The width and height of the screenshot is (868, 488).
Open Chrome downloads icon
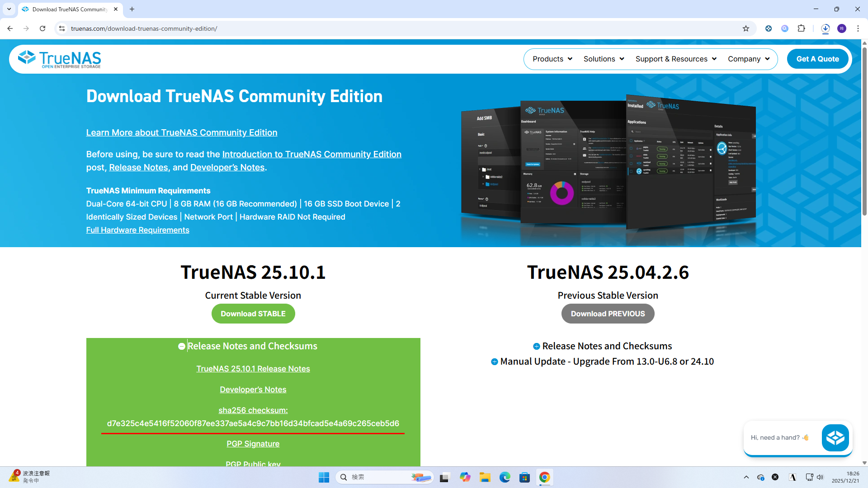pyautogui.click(x=826, y=28)
